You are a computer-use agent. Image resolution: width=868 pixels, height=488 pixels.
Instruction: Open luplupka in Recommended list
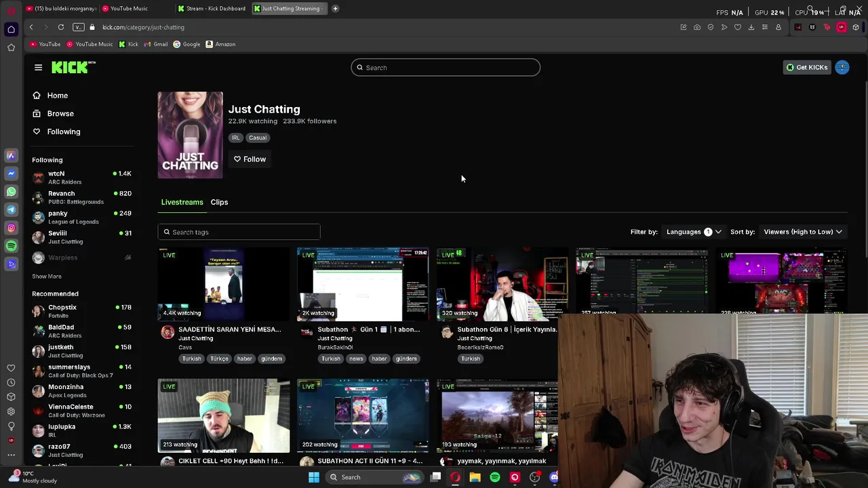[81, 430]
